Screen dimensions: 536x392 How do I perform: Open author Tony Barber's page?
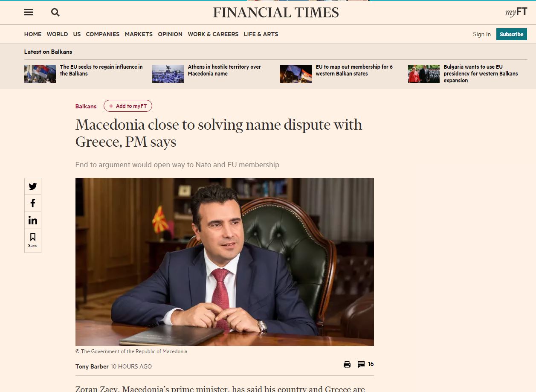pyautogui.click(x=92, y=366)
